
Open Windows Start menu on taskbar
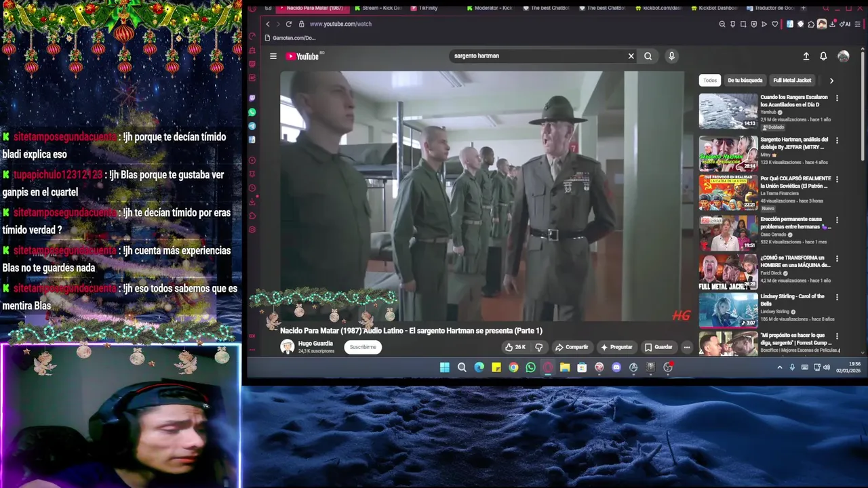point(445,367)
